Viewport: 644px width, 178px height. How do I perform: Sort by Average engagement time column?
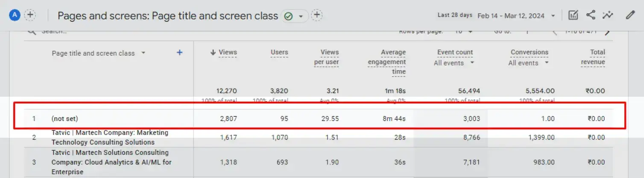[x=387, y=62]
